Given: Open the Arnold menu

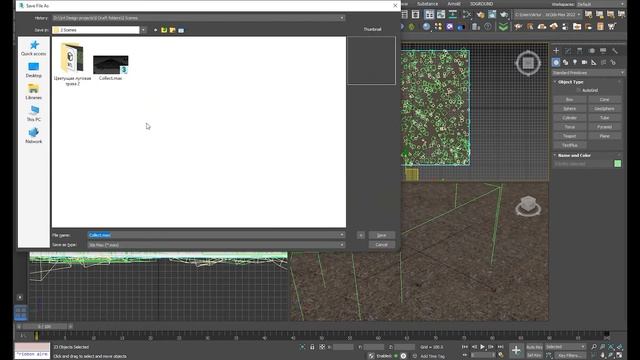Looking at the screenshot, I should click(x=454, y=4).
